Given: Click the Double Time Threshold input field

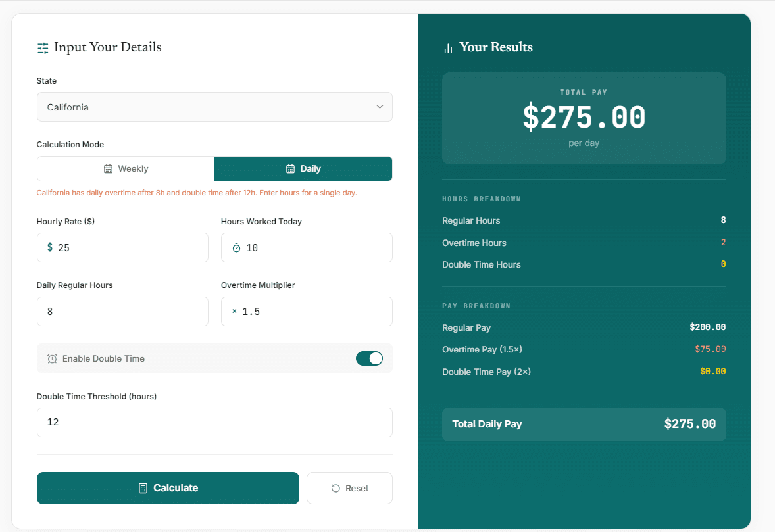Looking at the screenshot, I should tap(214, 422).
